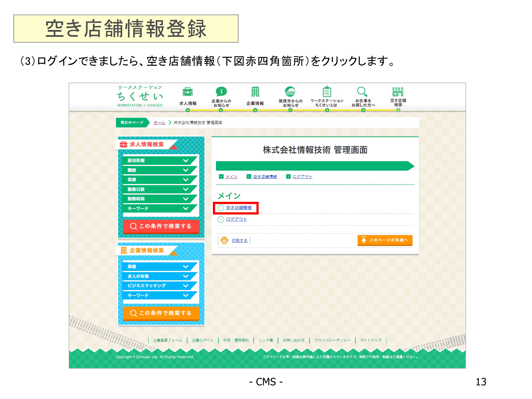Select 空き店舗情報 in the top submenu row
532x399 pixels.
pos(265,177)
